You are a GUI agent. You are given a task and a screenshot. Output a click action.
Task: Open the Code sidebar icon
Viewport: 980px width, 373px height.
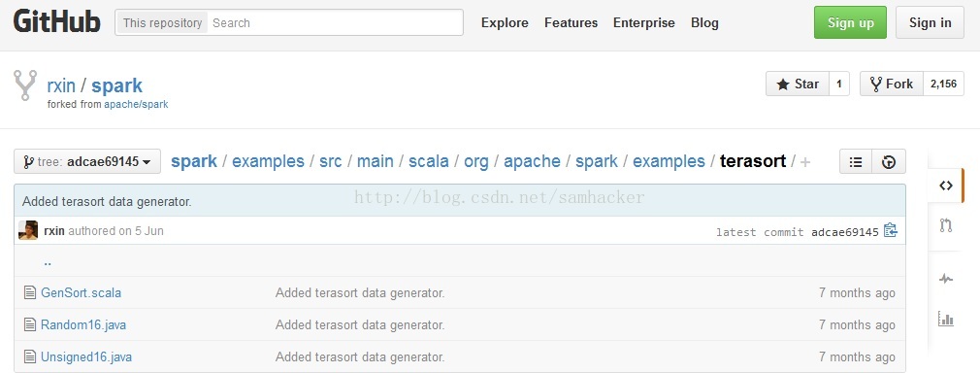[x=946, y=186]
